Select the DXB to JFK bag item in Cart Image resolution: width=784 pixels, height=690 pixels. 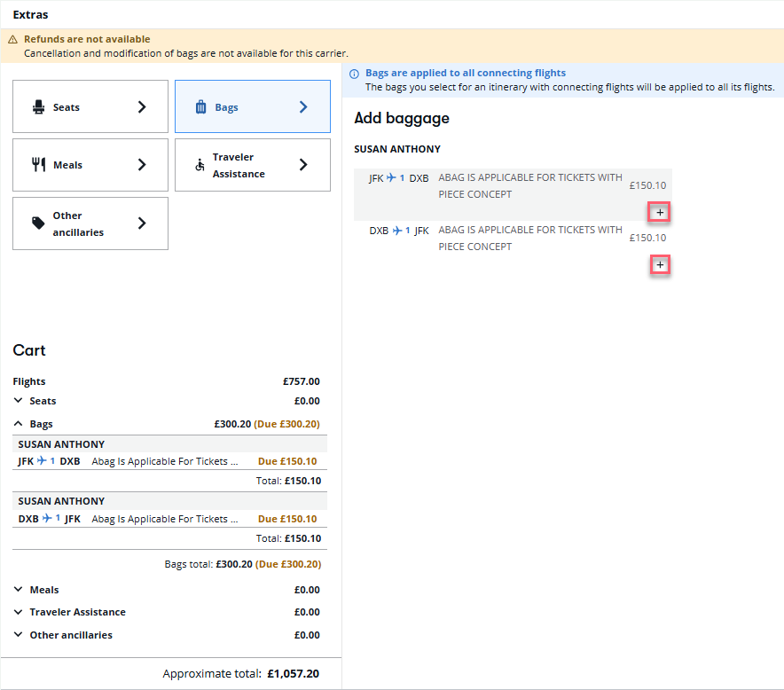click(165, 519)
